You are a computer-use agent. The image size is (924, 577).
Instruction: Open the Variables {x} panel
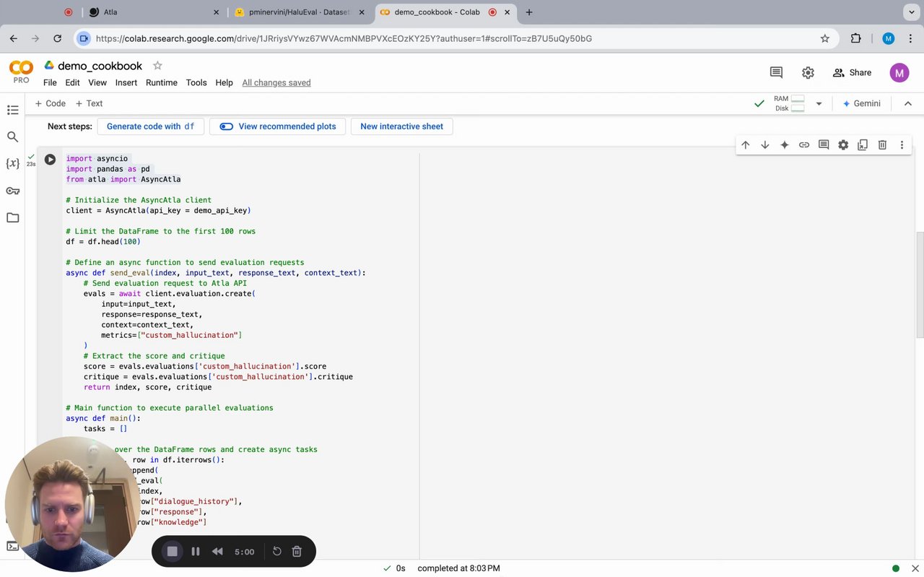(x=12, y=164)
